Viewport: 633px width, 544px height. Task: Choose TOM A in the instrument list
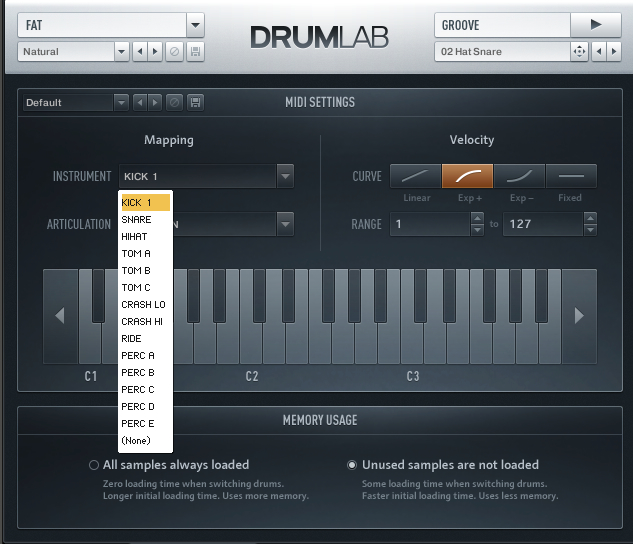(145, 253)
